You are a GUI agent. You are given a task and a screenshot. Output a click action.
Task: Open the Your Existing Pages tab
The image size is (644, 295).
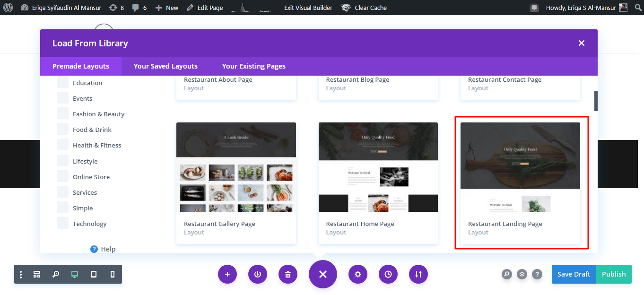(253, 66)
